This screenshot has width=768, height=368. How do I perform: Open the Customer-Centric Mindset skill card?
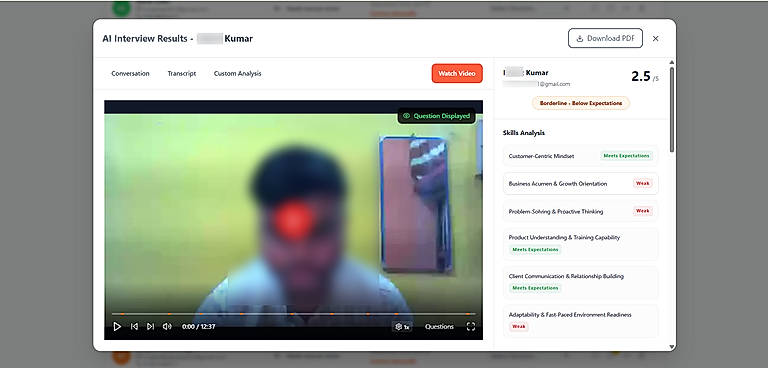[580, 156]
